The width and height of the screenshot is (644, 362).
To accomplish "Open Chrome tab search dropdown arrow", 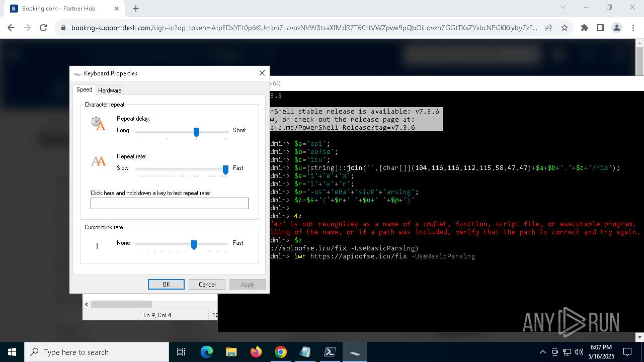I will [x=563, y=7].
